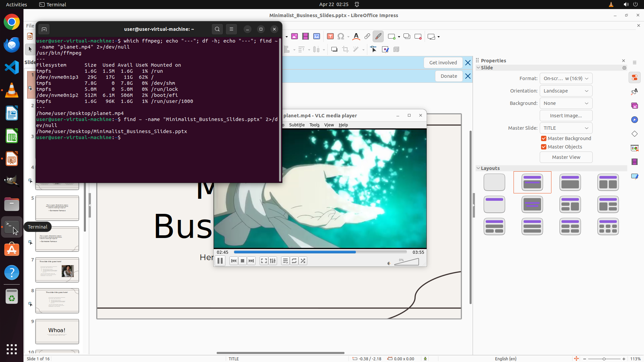Click the Insert Image button
Screen dimensions: 644x362
click(566, 116)
